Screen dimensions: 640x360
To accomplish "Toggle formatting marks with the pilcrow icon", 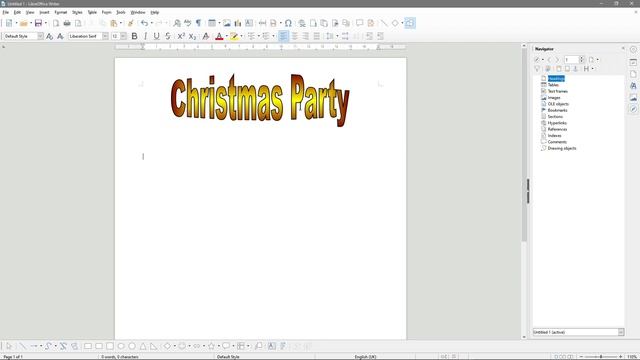I will pyautogui.click(x=198, y=23).
